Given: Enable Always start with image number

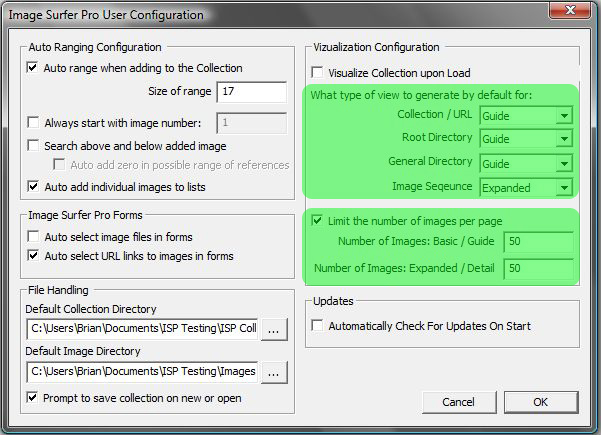Looking at the screenshot, I should 33,123.
